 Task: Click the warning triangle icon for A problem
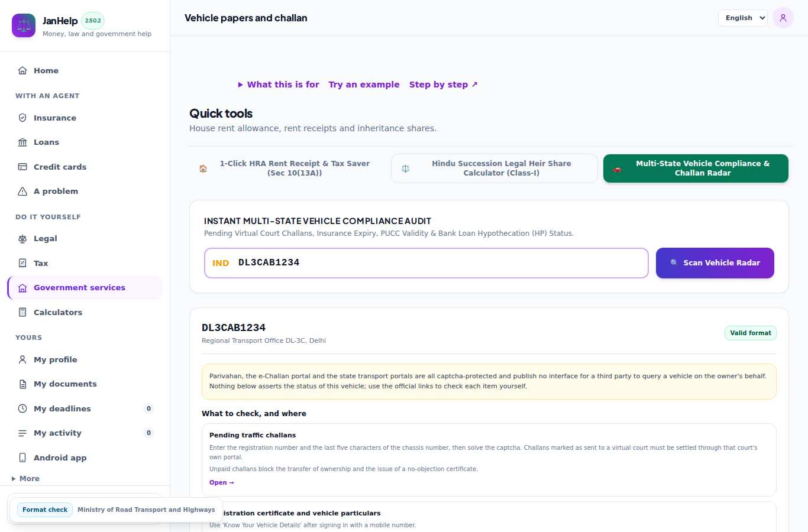[22, 191]
